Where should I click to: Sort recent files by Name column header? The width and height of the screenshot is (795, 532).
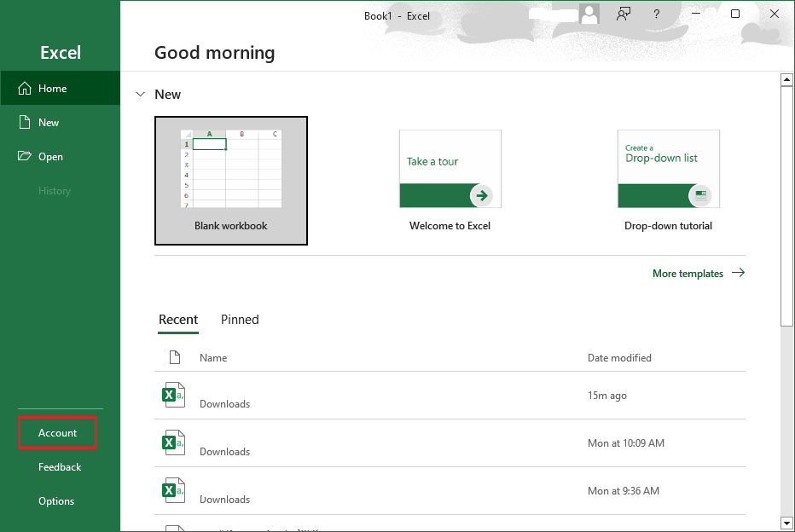point(213,358)
